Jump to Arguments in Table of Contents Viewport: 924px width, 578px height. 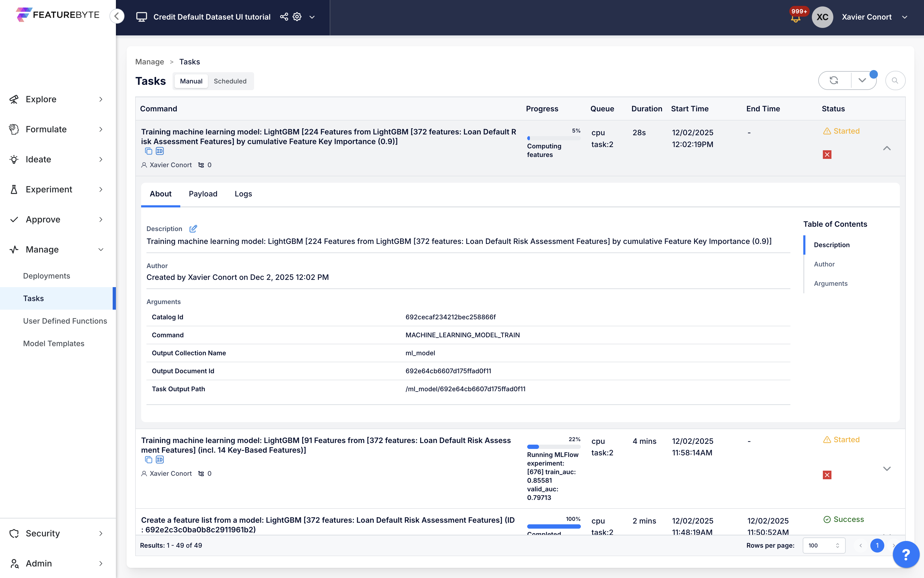830,283
